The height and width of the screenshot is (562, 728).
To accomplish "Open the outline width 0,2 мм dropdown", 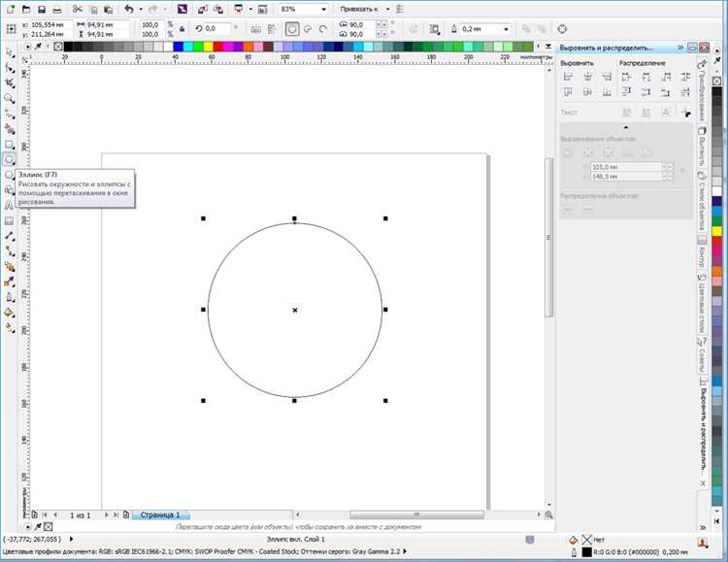I will click(x=506, y=29).
